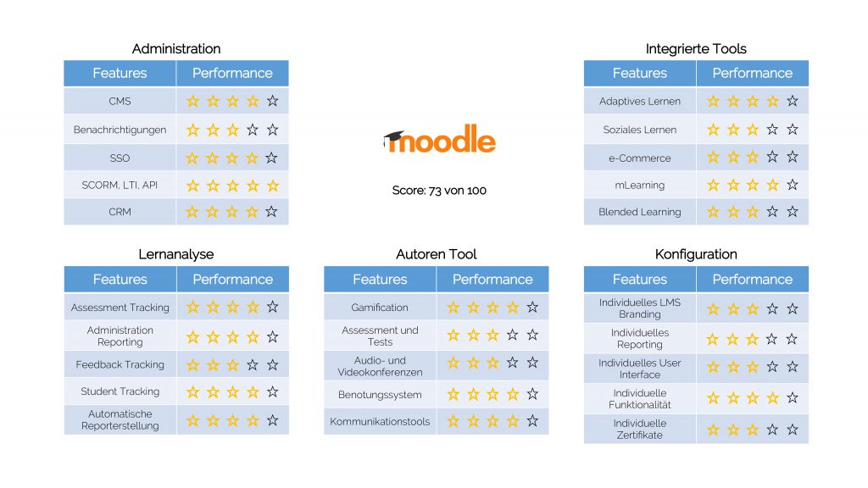
Task: Click the fourth star for Benachrichtigungen
Action: (x=252, y=130)
